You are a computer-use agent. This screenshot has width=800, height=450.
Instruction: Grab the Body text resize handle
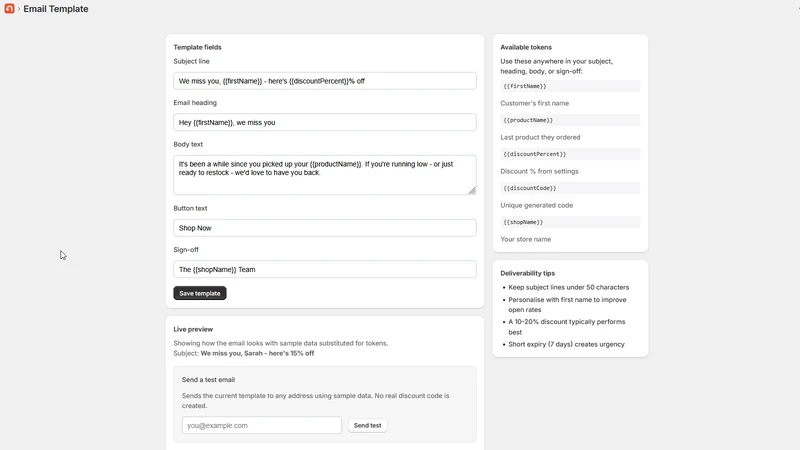(x=472, y=191)
